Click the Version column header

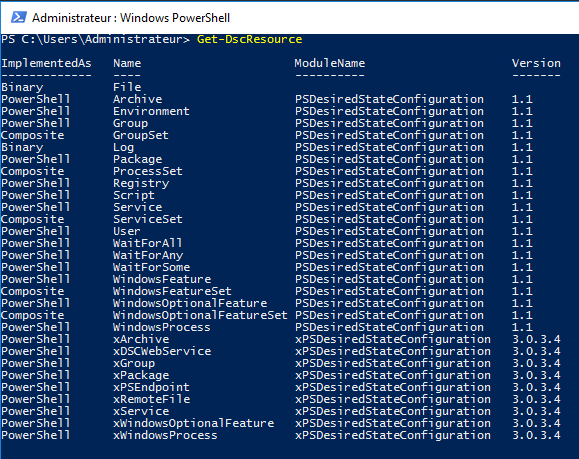pos(536,63)
